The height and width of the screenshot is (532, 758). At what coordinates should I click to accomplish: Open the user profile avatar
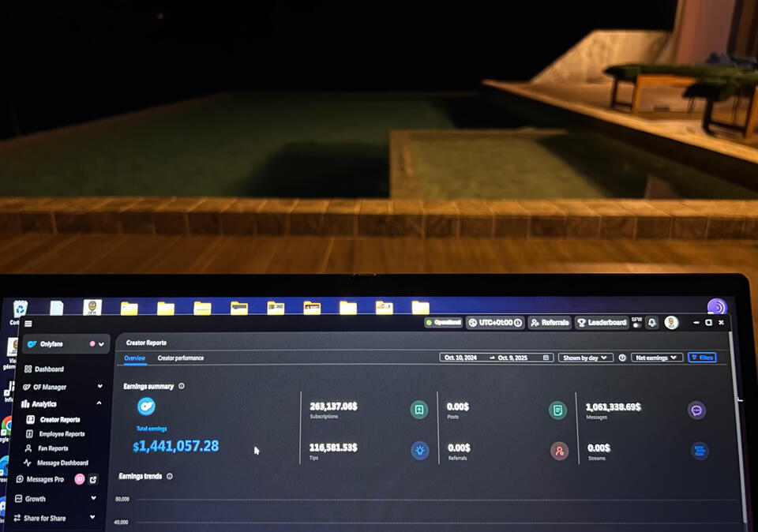point(671,323)
